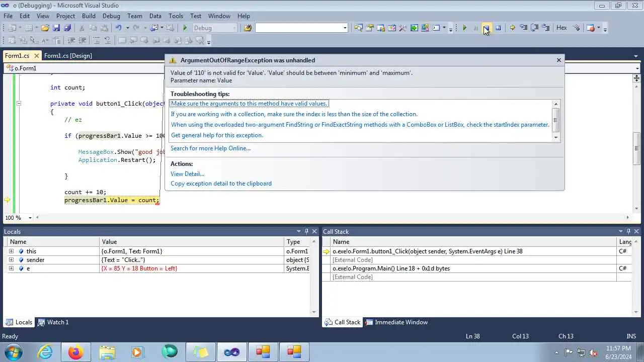
Task: Click the Uncomment selected lines icon
Action: (107, 40)
